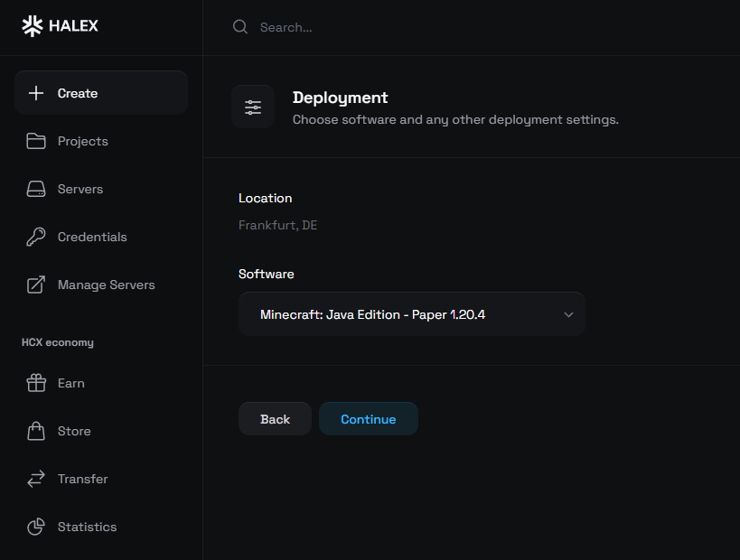Open the Store shopping bag icon
This screenshot has width=740, height=560.
click(x=36, y=431)
